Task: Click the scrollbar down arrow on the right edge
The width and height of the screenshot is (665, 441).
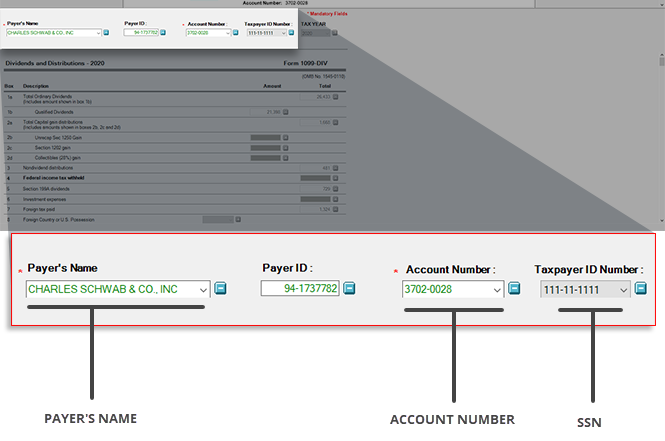Action: [x=662, y=220]
